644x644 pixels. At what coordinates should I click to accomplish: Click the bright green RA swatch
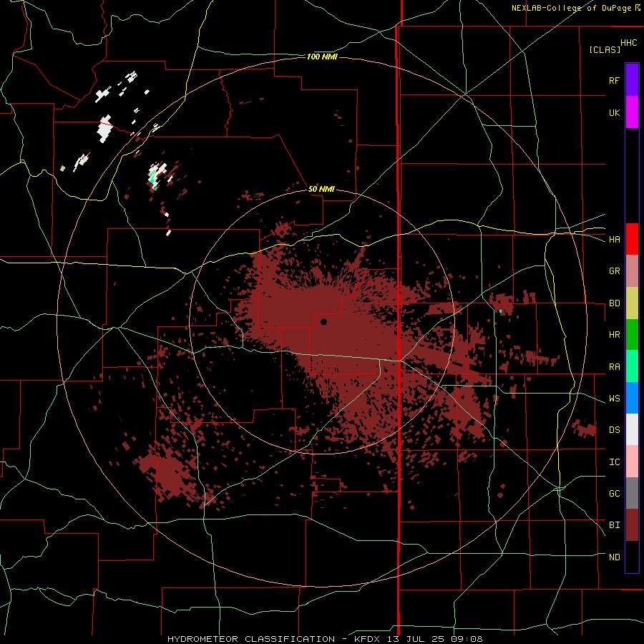(632, 366)
